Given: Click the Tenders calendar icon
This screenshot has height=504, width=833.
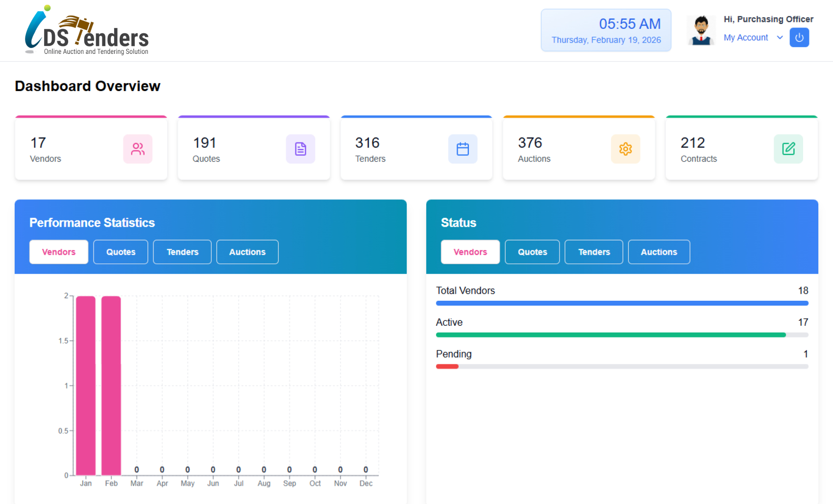Looking at the screenshot, I should (x=463, y=149).
